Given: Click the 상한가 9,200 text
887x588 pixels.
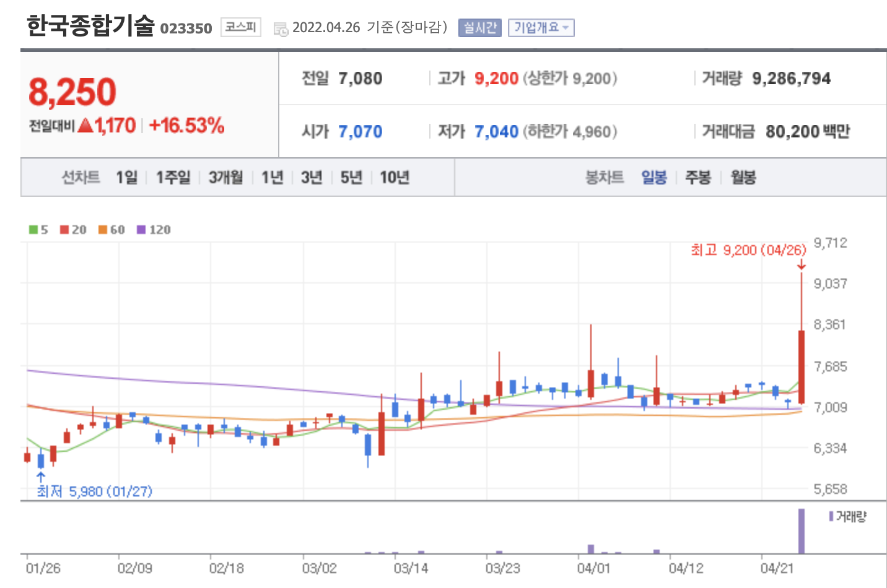Looking at the screenshot, I should (x=570, y=79).
